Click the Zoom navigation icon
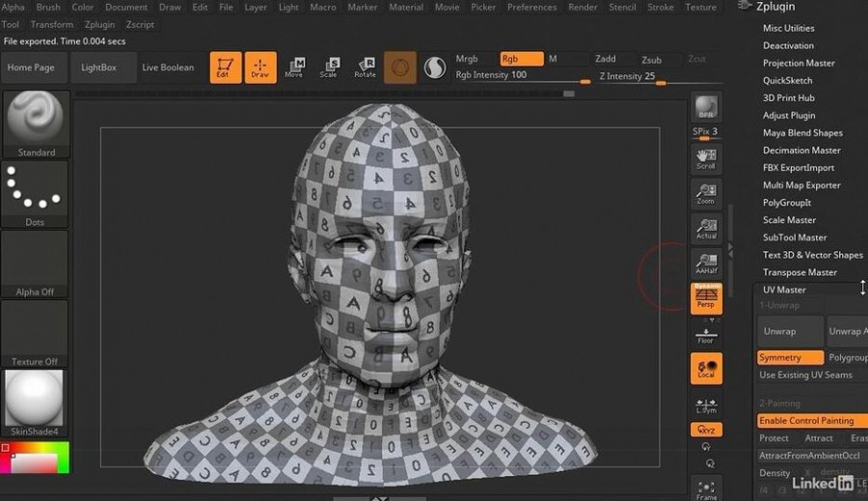Image resolution: width=868 pixels, height=501 pixels. point(706,194)
